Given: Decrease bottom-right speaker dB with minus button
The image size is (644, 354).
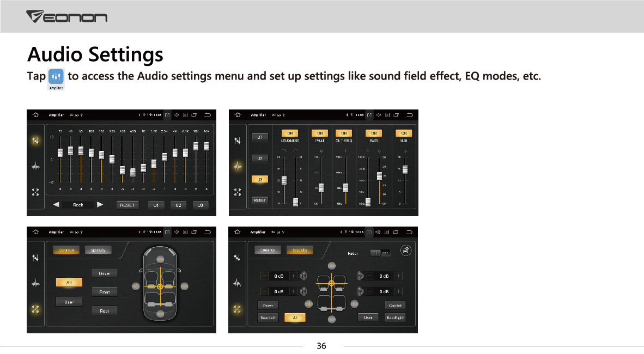Looking at the screenshot, I should pyautogui.click(x=370, y=291).
